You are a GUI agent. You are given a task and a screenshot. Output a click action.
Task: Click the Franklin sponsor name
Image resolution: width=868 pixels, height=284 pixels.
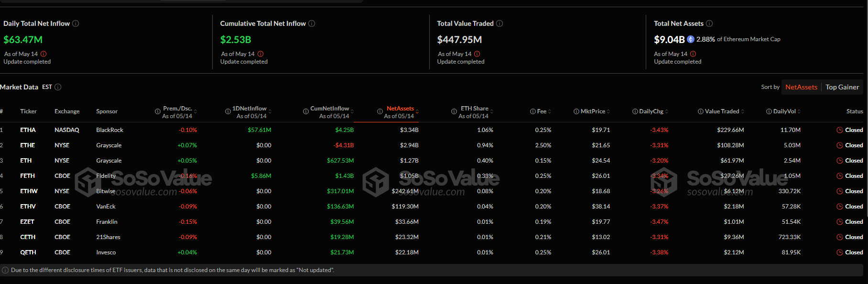point(107,222)
